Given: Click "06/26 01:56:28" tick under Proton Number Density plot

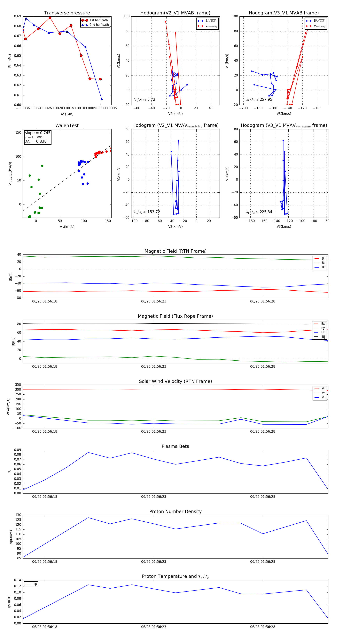Looking at the screenshot, I should 262,562.
